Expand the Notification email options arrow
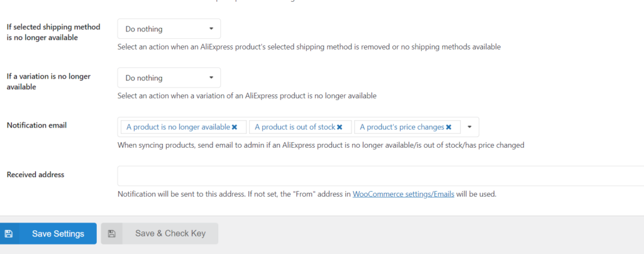The image size is (644, 254). [470, 127]
